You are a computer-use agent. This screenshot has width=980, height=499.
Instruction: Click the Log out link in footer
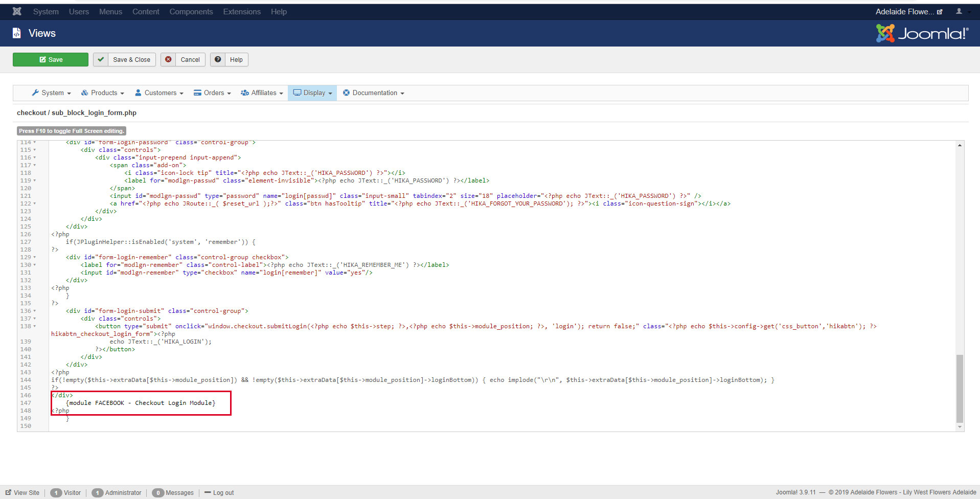pos(223,493)
